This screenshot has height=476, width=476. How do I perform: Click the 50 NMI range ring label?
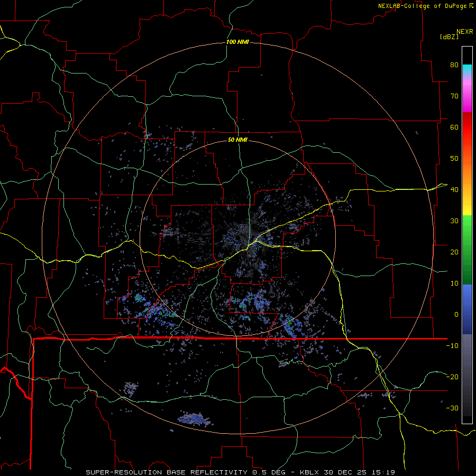point(237,140)
